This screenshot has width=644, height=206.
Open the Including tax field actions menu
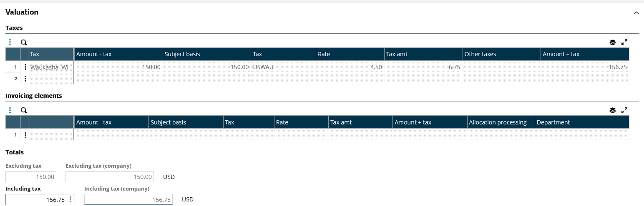tap(70, 200)
